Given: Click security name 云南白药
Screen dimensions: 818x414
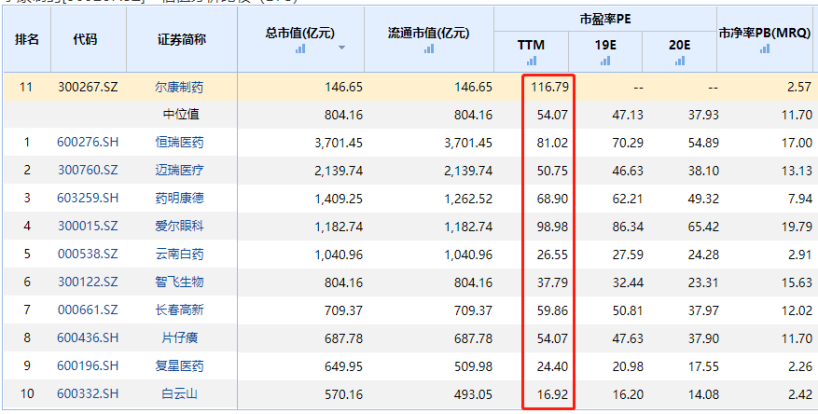Looking at the screenshot, I should [x=179, y=254].
